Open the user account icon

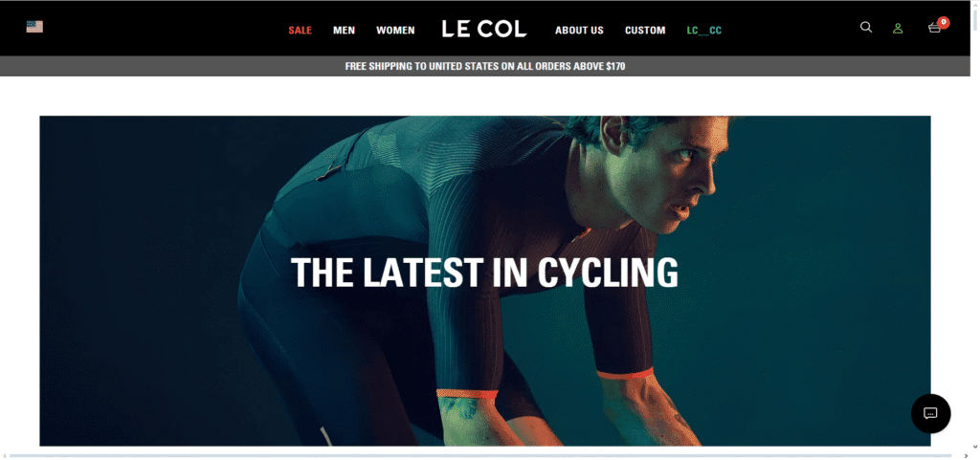click(x=898, y=28)
